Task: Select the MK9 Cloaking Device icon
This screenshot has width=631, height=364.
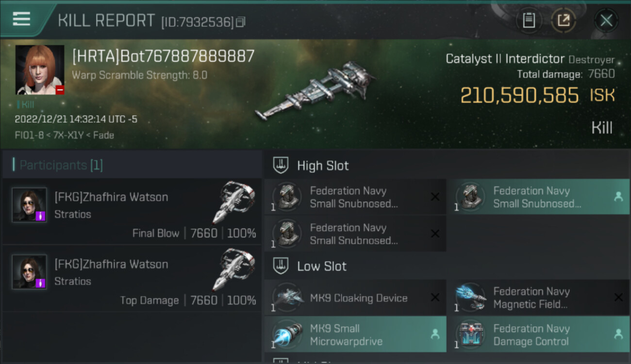Action: (x=287, y=298)
